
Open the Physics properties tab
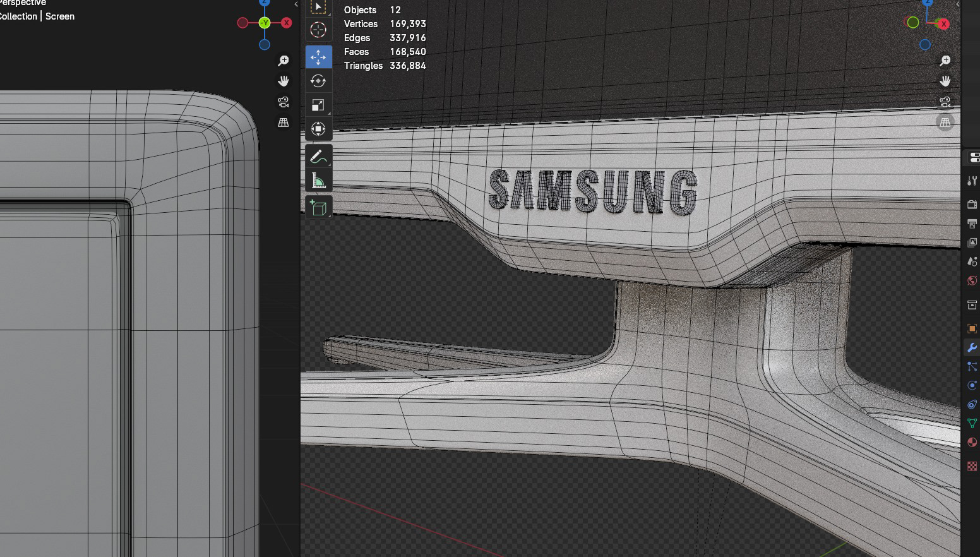pyautogui.click(x=972, y=385)
